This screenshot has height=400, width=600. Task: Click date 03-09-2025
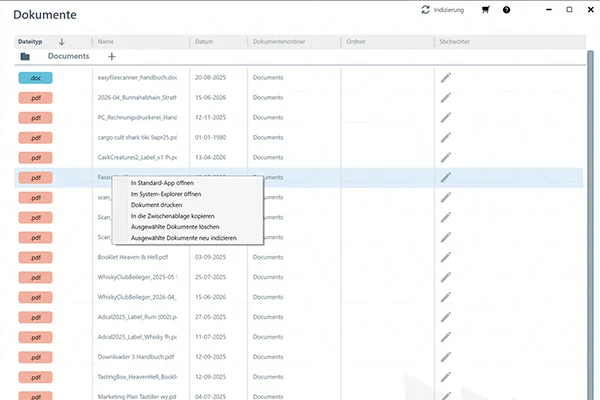[210, 257]
